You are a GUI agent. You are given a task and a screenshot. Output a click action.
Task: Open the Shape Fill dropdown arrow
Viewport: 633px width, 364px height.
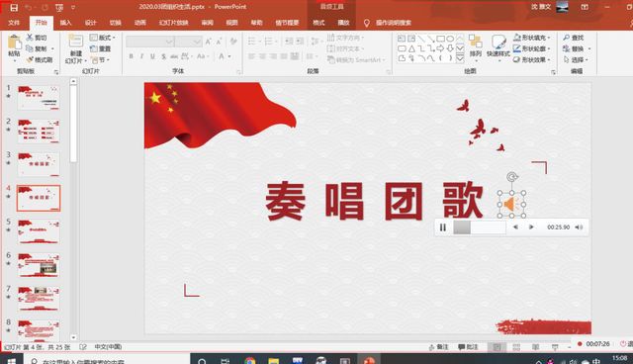coord(549,38)
